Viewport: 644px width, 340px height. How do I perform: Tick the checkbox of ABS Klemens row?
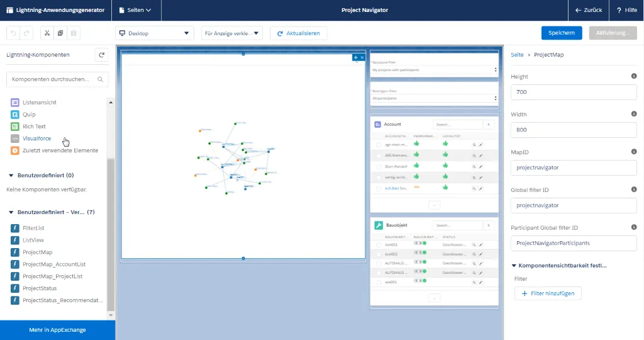[379, 156]
